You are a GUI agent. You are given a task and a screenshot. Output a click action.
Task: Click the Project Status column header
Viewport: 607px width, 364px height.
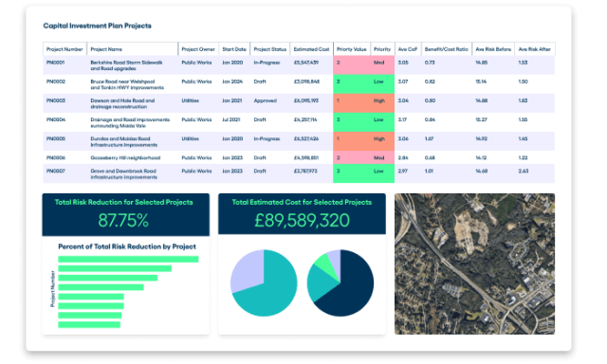[x=269, y=49]
